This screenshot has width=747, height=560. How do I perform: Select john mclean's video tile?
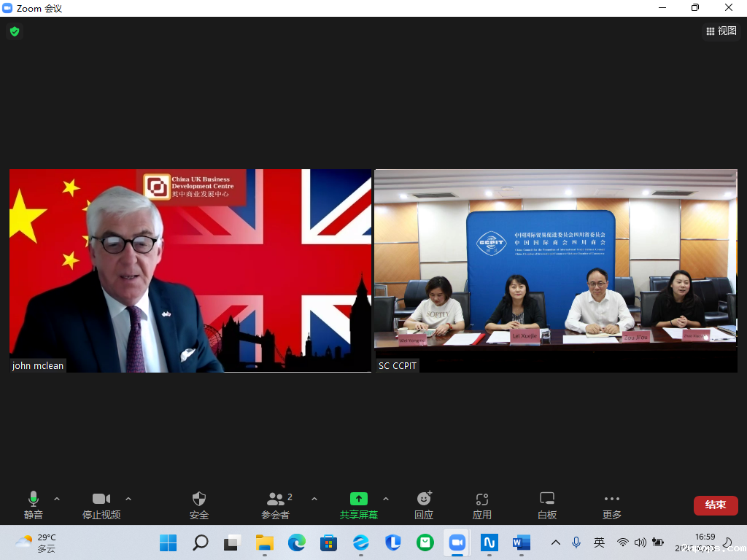[x=190, y=271]
